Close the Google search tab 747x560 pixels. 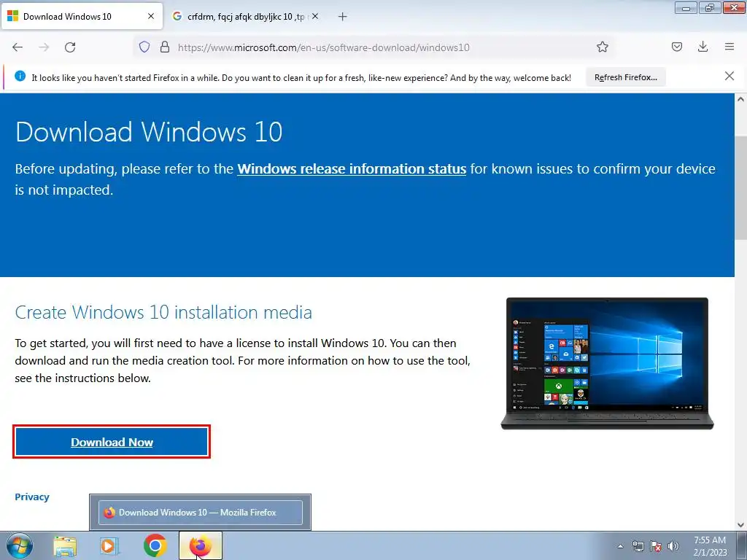tap(315, 16)
